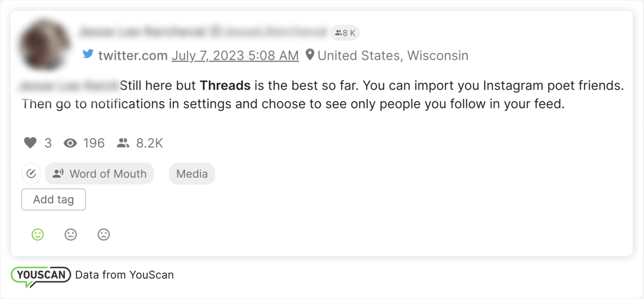Click the blurred profile avatar
Screen dimensions: 644x299
(44, 44)
